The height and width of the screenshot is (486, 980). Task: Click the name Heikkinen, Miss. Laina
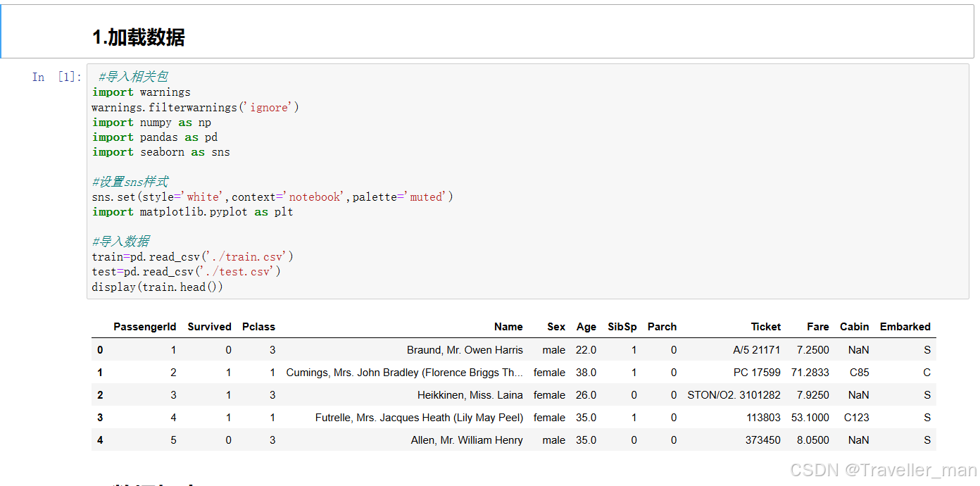[470, 395]
